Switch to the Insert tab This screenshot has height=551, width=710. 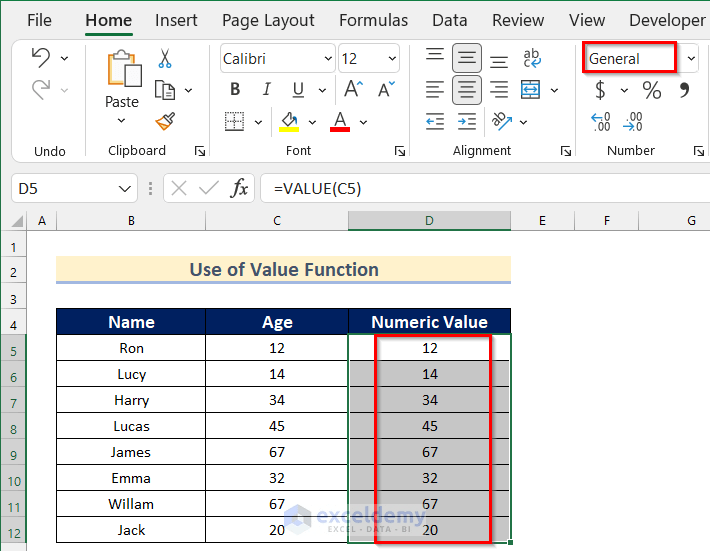click(x=176, y=20)
